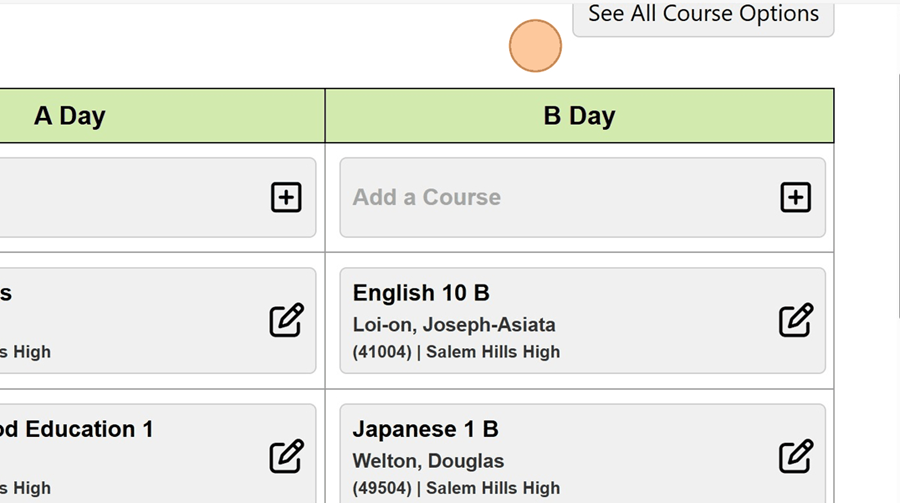Click the plus icon in the A Day column
This screenshot has width=900, height=503.
pos(286,197)
